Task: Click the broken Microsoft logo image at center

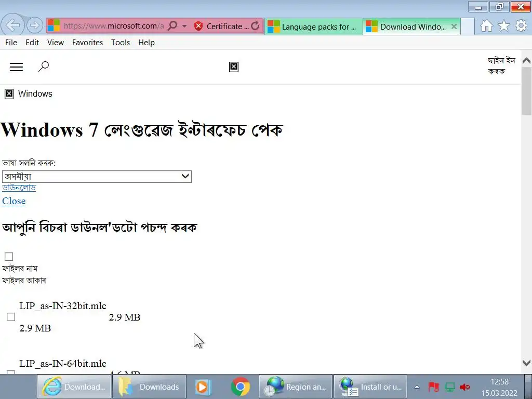Action: (234, 67)
